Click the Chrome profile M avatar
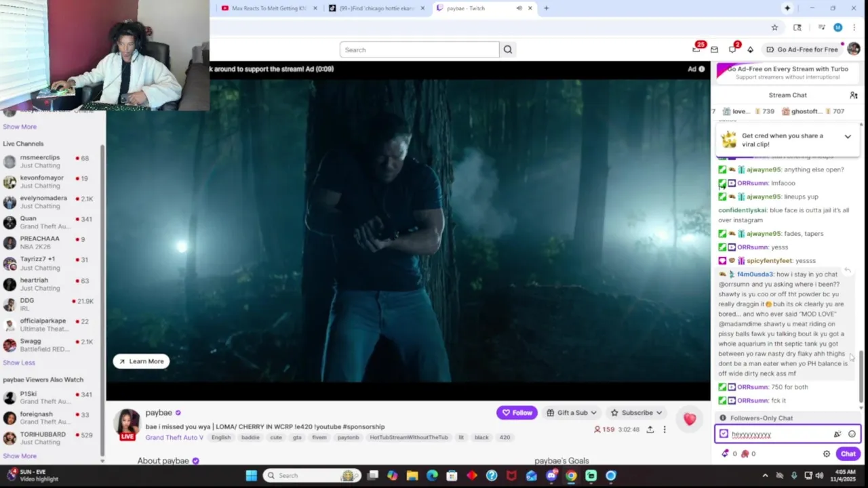The image size is (868, 488). coord(837,28)
